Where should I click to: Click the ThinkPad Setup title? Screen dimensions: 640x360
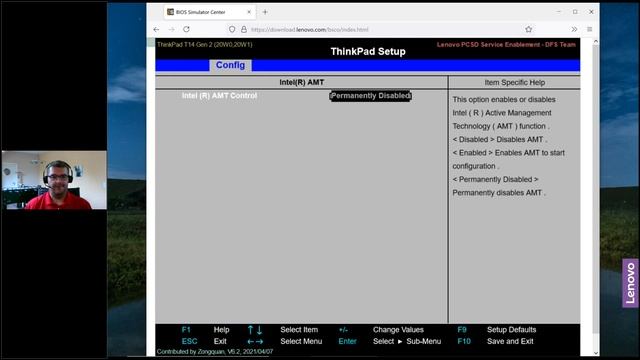[368, 51]
